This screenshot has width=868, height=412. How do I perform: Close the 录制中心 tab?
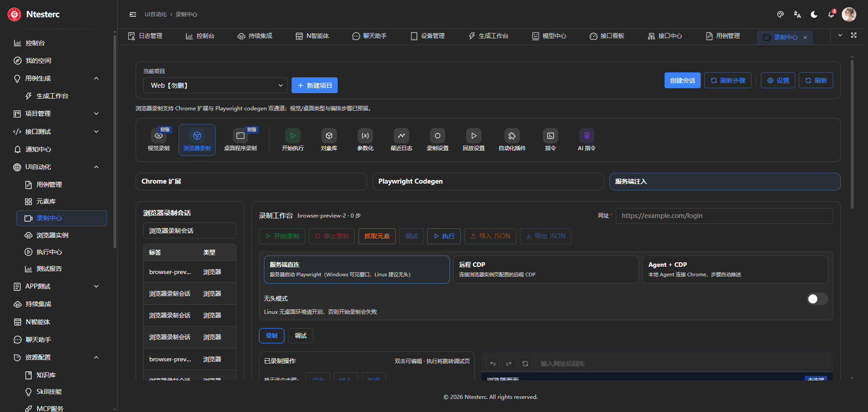click(805, 38)
